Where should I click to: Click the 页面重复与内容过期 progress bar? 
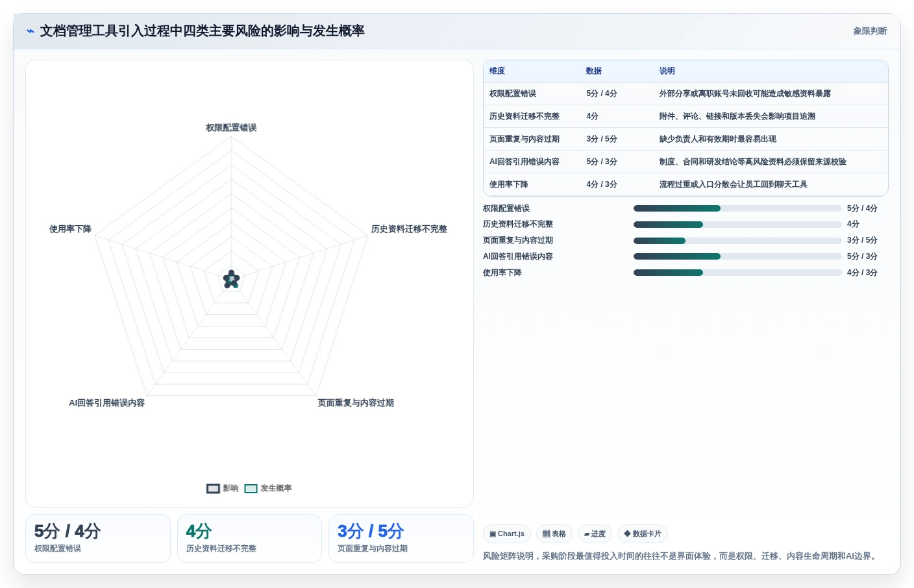[737, 241]
